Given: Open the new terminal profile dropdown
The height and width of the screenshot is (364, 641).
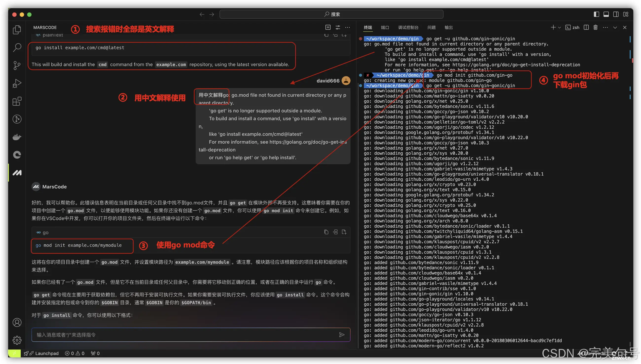Looking at the screenshot, I should [559, 28].
